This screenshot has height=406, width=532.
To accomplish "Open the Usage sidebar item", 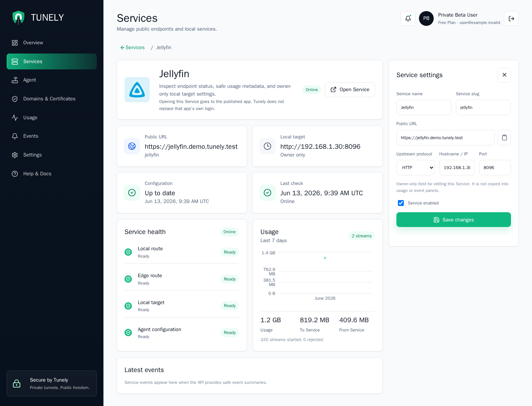I will (x=52, y=118).
